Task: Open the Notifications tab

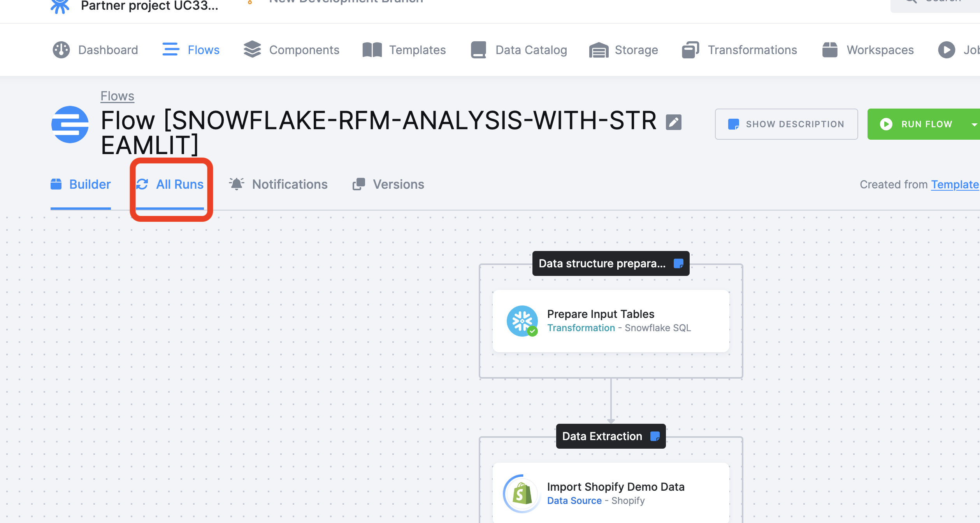Action: pyautogui.click(x=278, y=184)
